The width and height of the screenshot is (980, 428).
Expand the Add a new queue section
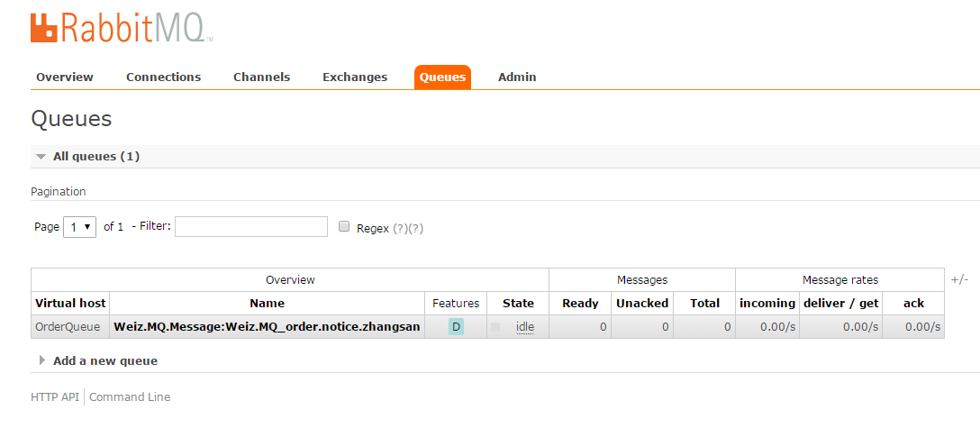click(x=105, y=360)
